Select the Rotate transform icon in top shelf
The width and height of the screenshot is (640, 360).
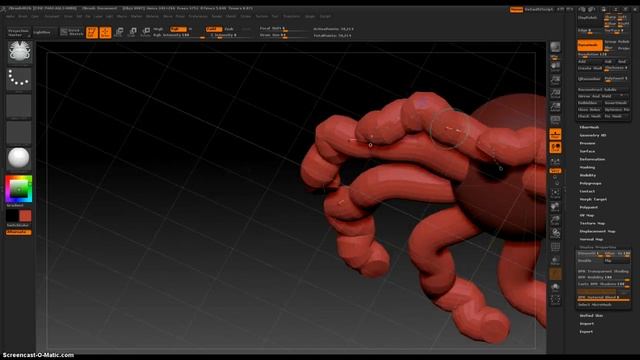click(x=146, y=32)
